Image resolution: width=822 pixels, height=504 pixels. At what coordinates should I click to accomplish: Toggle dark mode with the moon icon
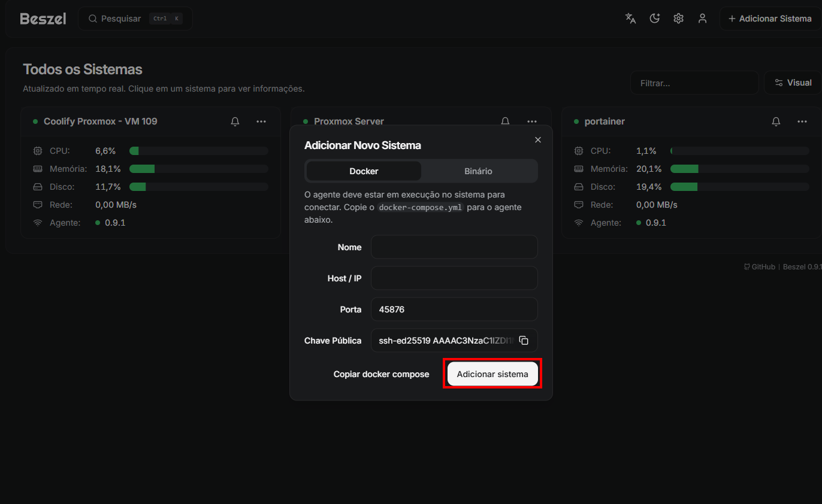pyautogui.click(x=654, y=19)
